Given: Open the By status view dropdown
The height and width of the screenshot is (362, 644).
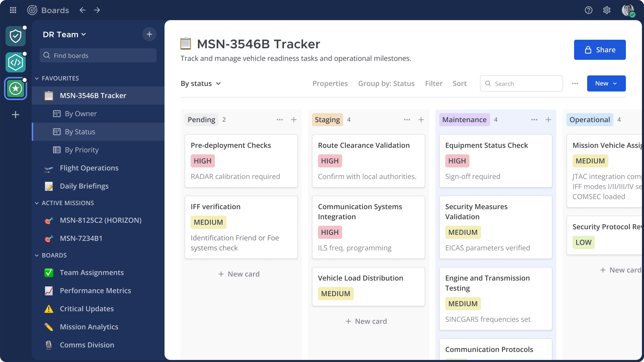Looking at the screenshot, I should coord(200,83).
